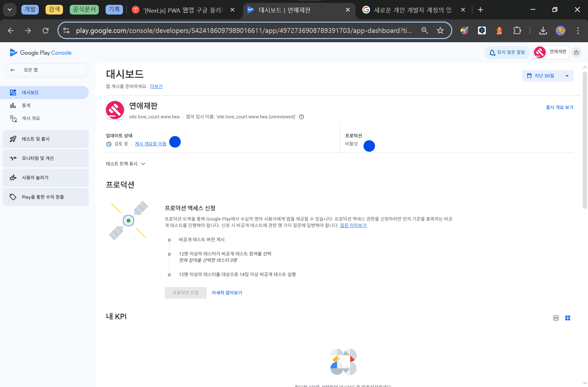
Task: Click the package name site.love_court.www.twa
Action: pyautogui.click(x=154, y=117)
